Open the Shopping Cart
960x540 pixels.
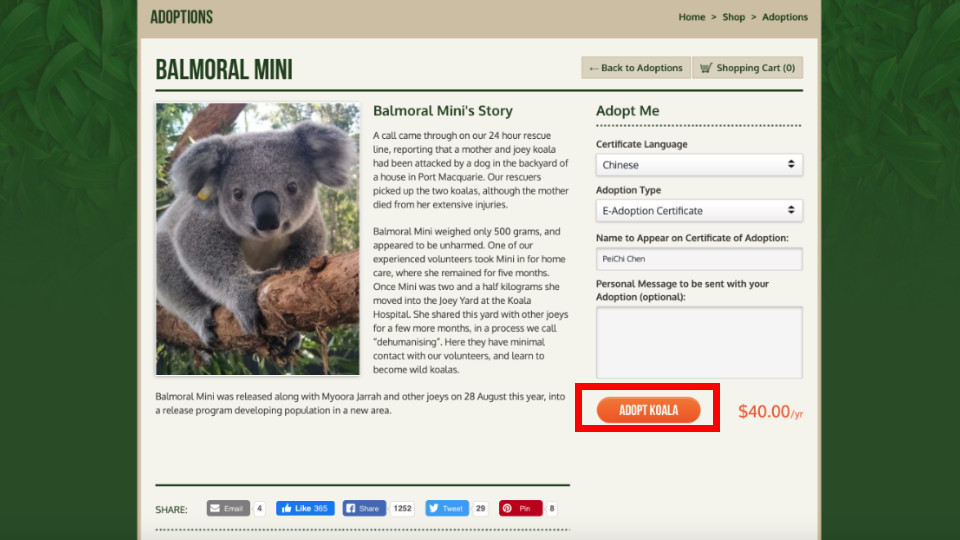tap(747, 68)
